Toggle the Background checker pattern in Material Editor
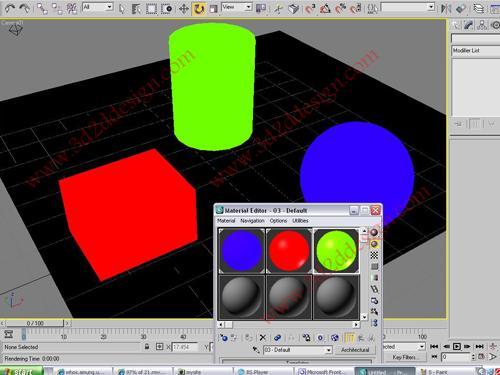The image size is (500, 375). 374,255
